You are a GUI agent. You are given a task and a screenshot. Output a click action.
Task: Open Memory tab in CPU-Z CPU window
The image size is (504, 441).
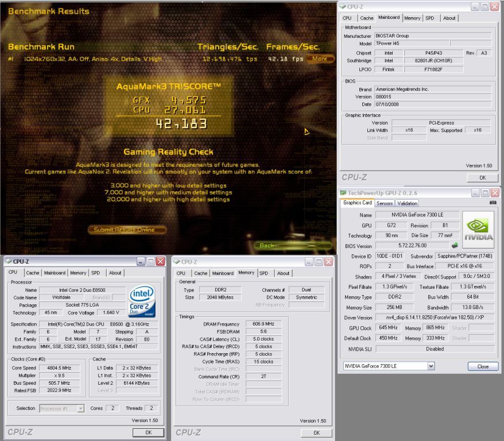[x=78, y=273]
